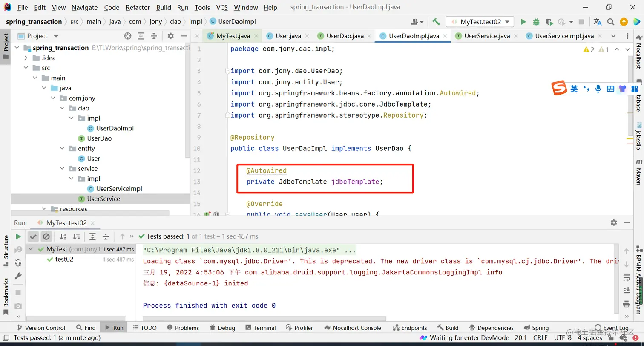Print the console output
The image size is (644, 346).
pos(627,304)
